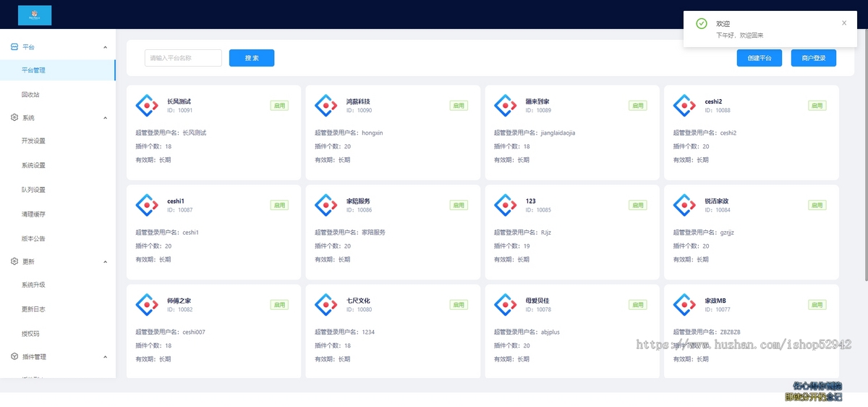Click 启用 tag on 家政MB card
868x407 pixels.
click(817, 305)
